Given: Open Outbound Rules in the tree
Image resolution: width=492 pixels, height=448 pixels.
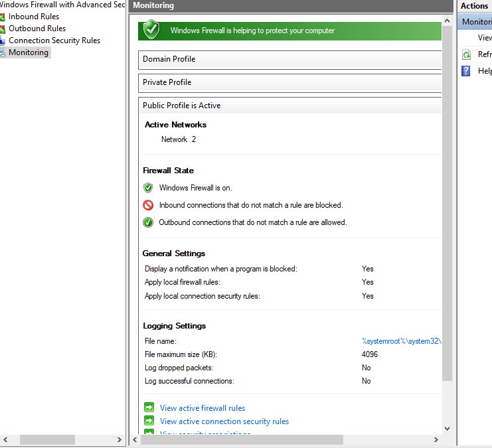Looking at the screenshot, I should (37, 29).
